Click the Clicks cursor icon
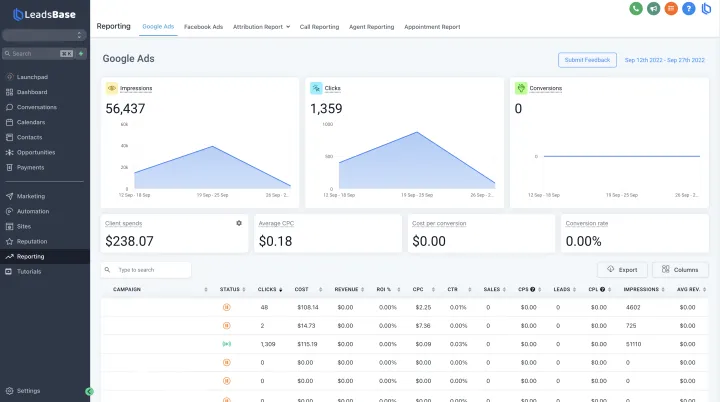Image resolution: width=720 pixels, height=402 pixels. click(x=316, y=88)
